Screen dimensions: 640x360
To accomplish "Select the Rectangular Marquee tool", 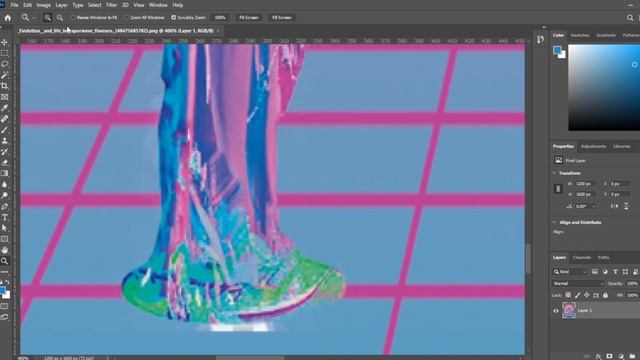I will (4, 53).
